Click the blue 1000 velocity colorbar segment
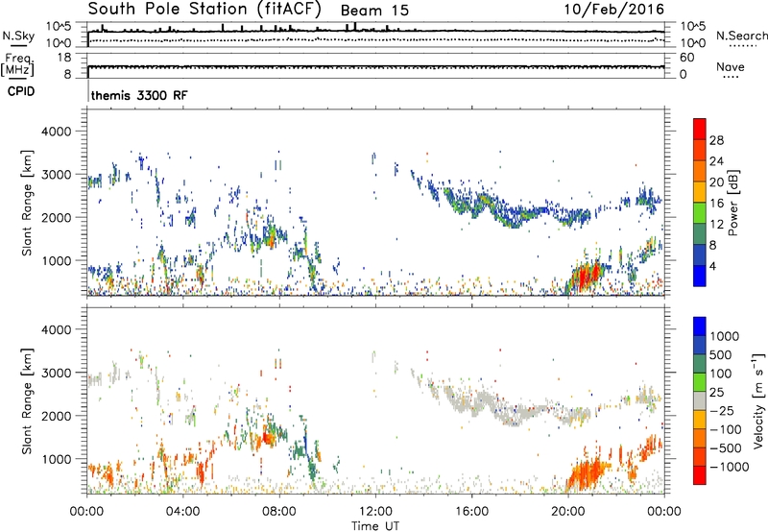 700,326
